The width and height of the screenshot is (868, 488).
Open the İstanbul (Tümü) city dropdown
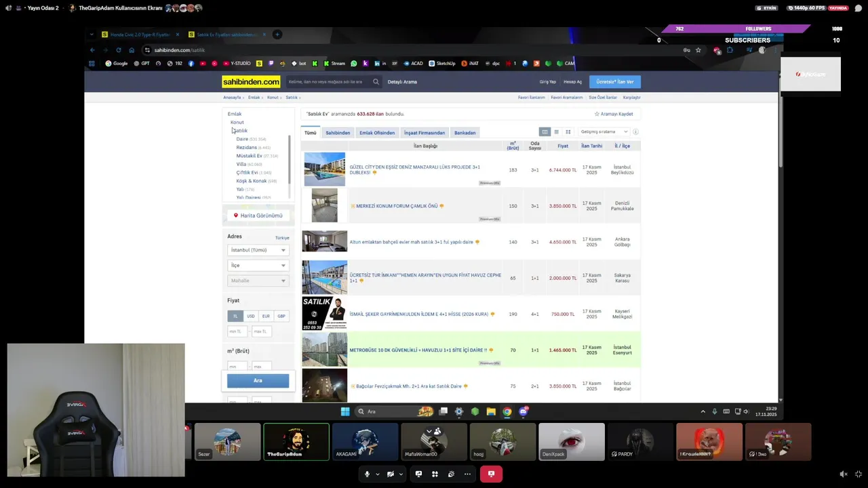(x=258, y=250)
